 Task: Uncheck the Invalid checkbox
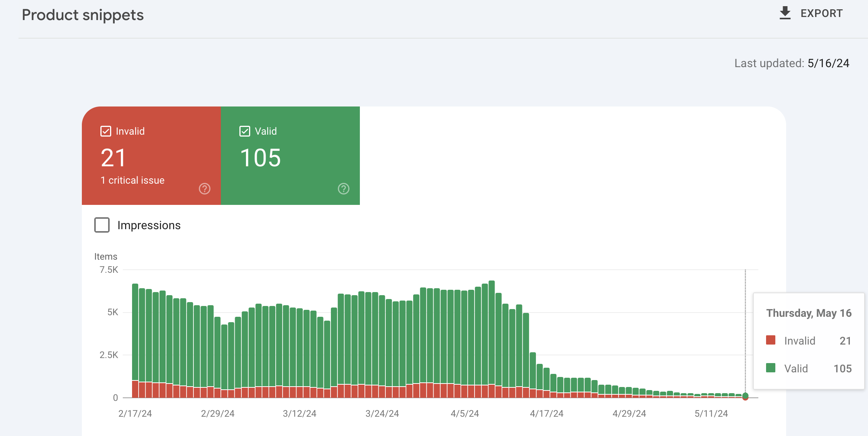pyautogui.click(x=106, y=131)
